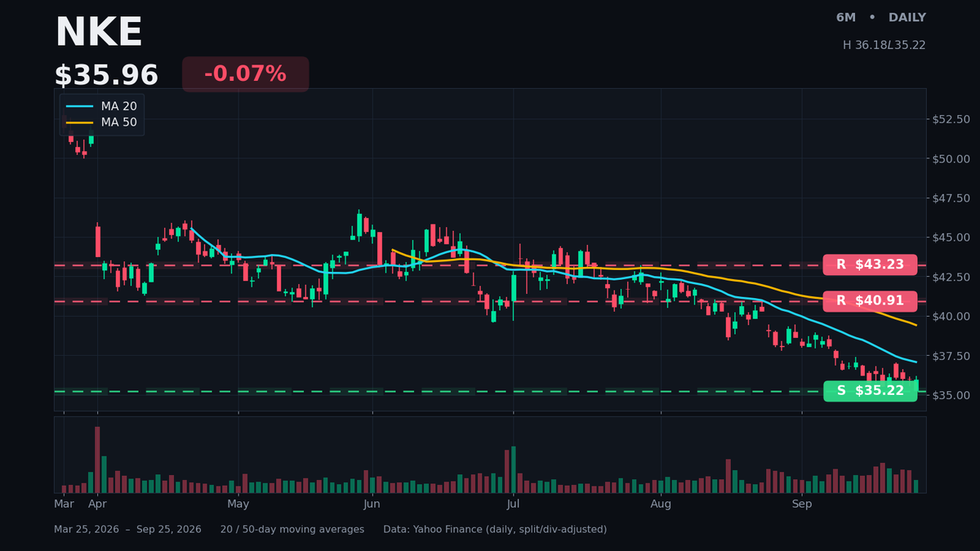
Task: Click the tallest volume bar in early April
Action: pyautogui.click(x=97, y=460)
